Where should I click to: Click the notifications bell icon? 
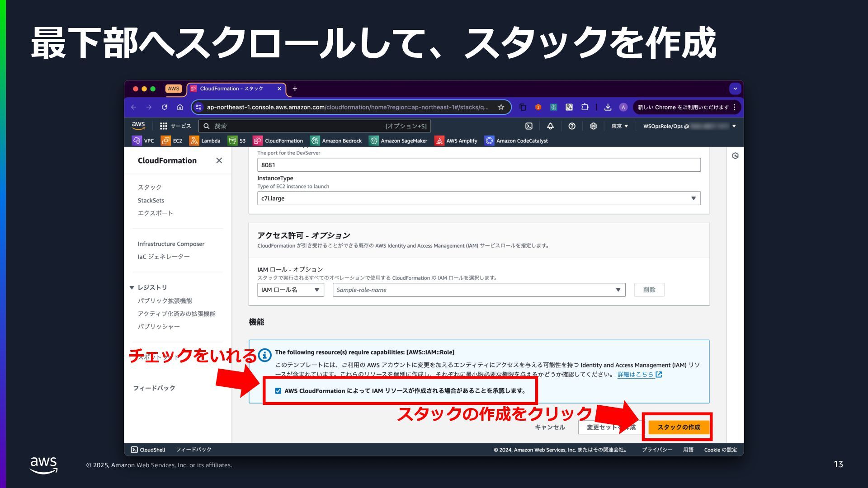click(550, 126)
